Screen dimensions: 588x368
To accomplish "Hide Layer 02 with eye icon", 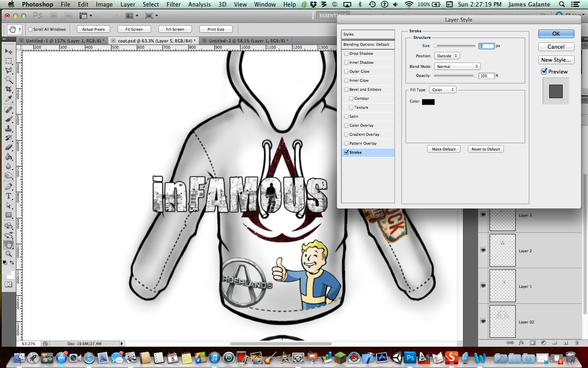I will click(x=483, y=321).
